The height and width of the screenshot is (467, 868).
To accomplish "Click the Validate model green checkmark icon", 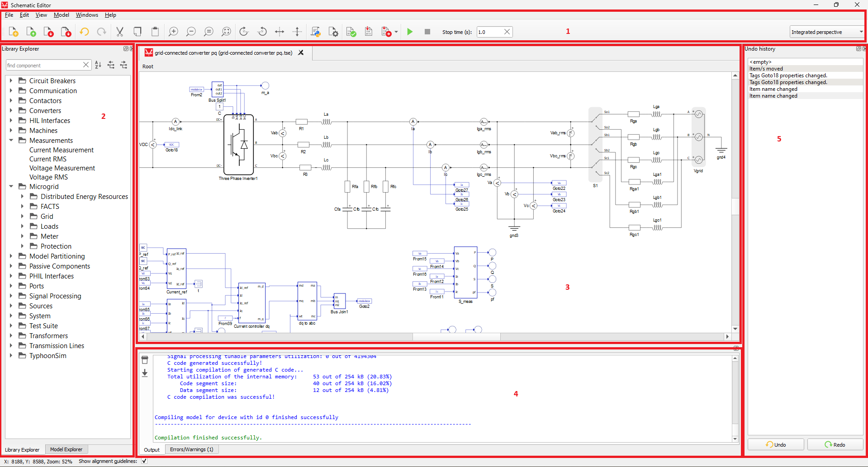I will [x=351, y=32].
